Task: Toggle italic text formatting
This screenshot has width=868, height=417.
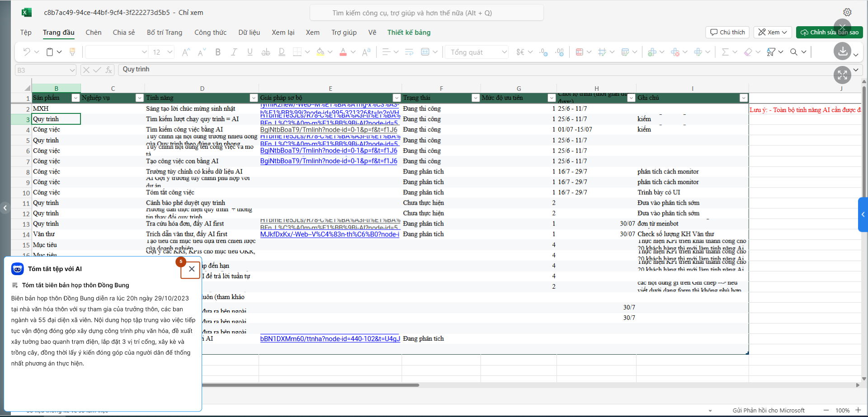Action: pyautogui.click(x=234, y=52)
